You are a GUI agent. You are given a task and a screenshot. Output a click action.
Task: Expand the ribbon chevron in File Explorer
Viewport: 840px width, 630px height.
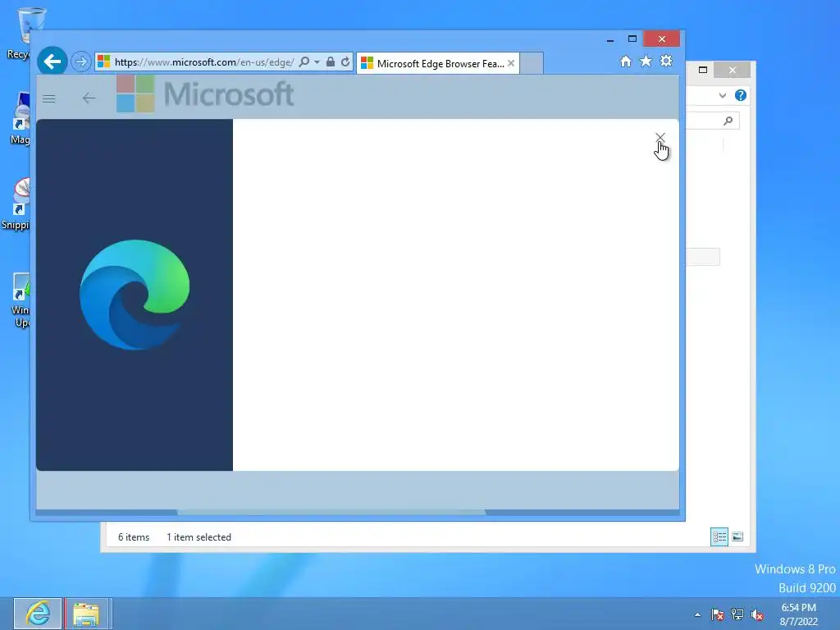[x=723, y=96]
